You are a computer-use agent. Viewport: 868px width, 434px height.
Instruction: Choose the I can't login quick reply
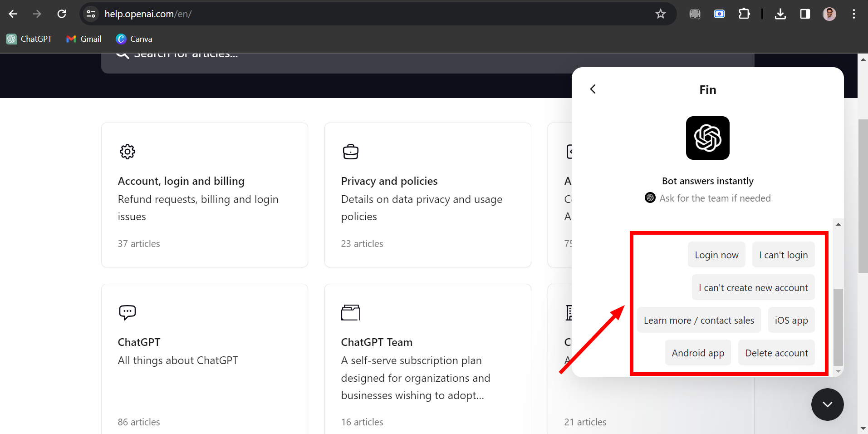tap(784, 255)
